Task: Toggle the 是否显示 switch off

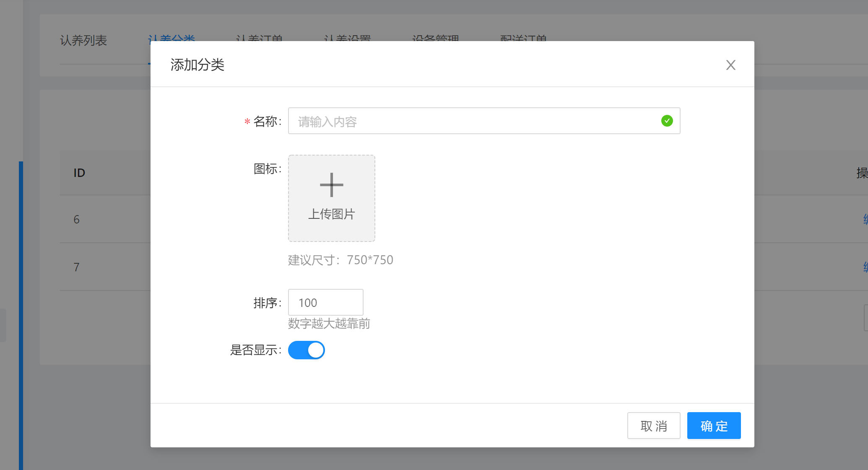Action: 307,350
